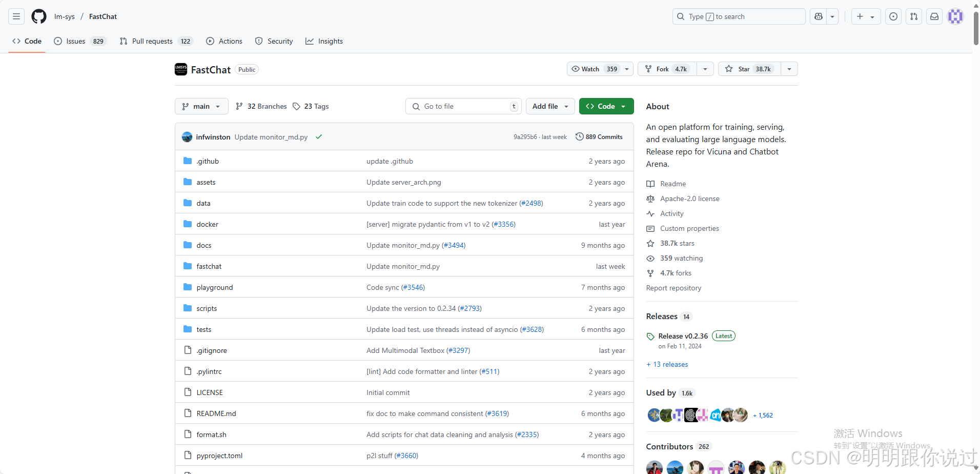Click the star icon beside 38.7k stars
This screenshot has width=980, height=474.
tap(650, 243)
